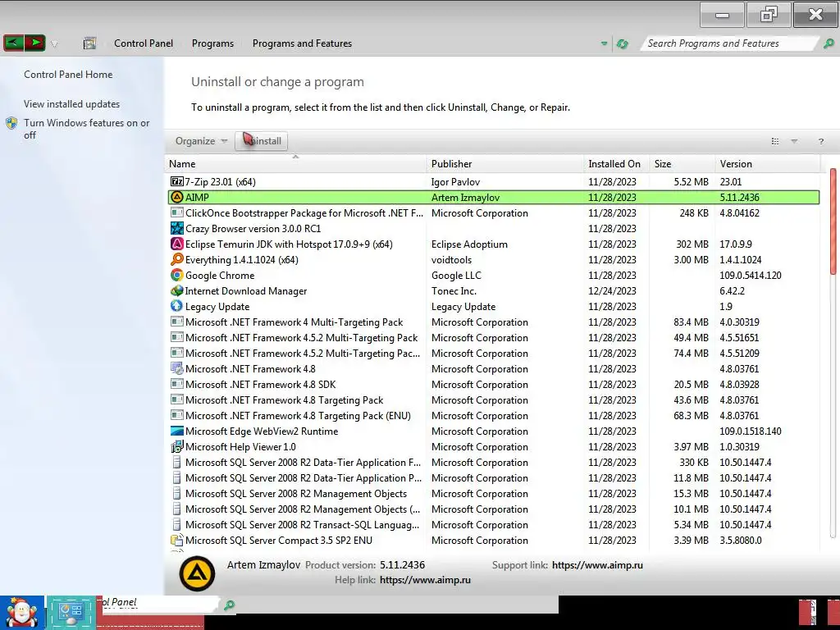Screen dimensions: 840x630
Task: Select SQL Server 2008 R2 Transact-SQL Language row
Action: pyautogui.click(x=493, y=524)
